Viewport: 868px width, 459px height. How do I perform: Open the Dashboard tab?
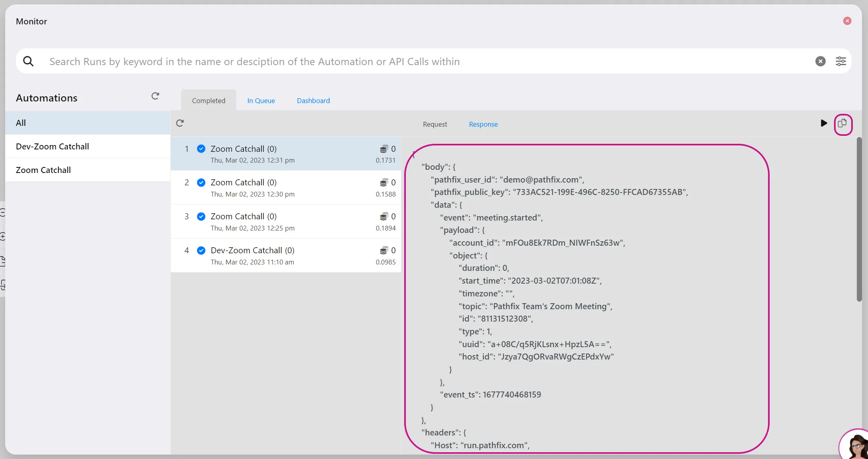tap(313, 101)
